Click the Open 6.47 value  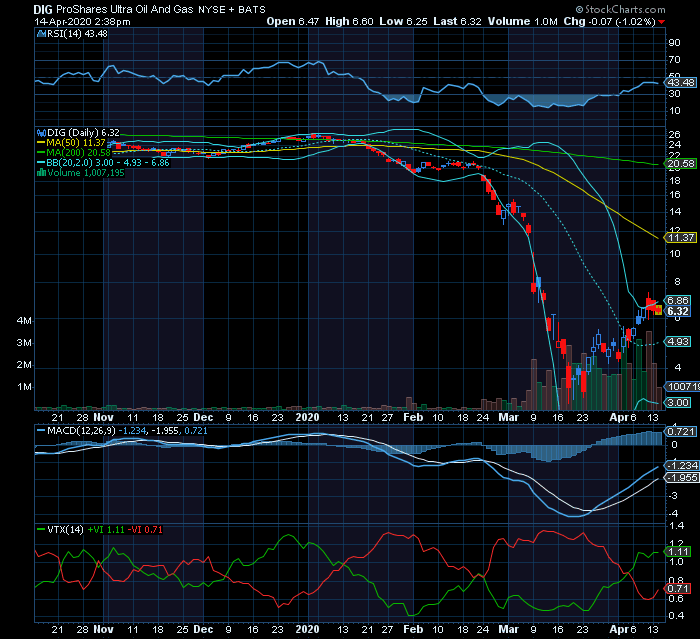click(293, 21)
